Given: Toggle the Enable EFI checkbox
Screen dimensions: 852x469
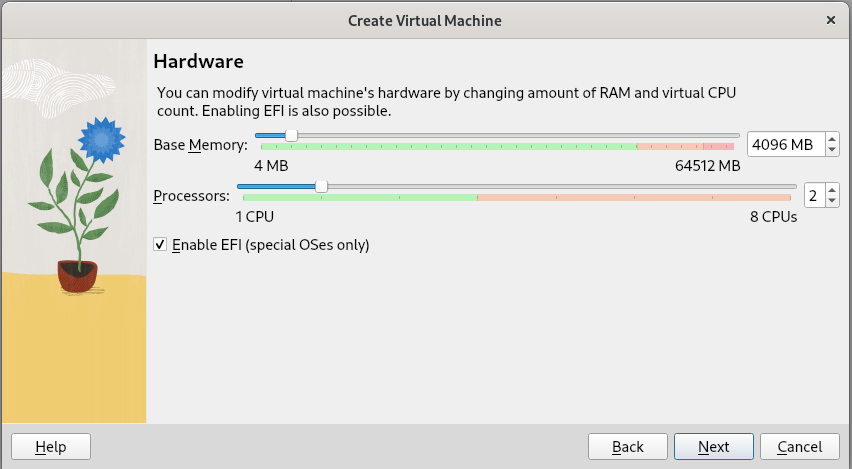Looking at the screenshot, I should click(x=160, y=244).
